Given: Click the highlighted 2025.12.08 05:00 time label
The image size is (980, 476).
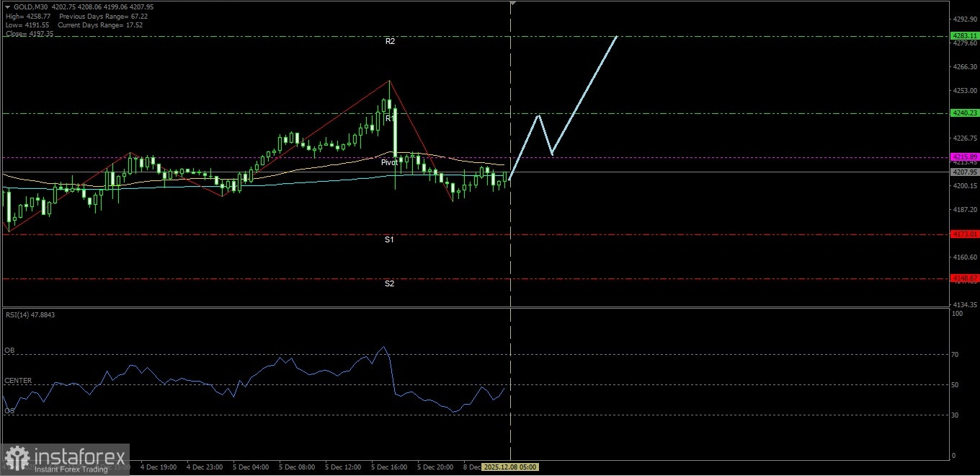Looking at the screenshot, I should point(509,467).
